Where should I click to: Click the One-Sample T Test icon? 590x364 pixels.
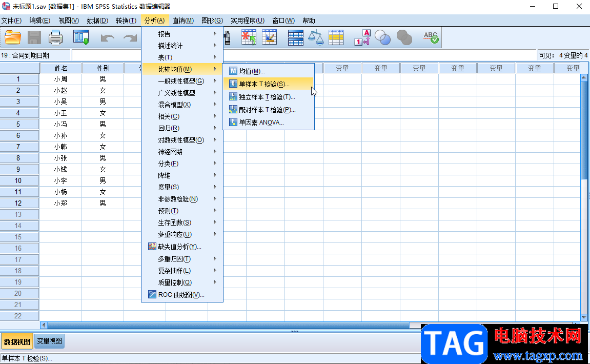pos(233,84)
